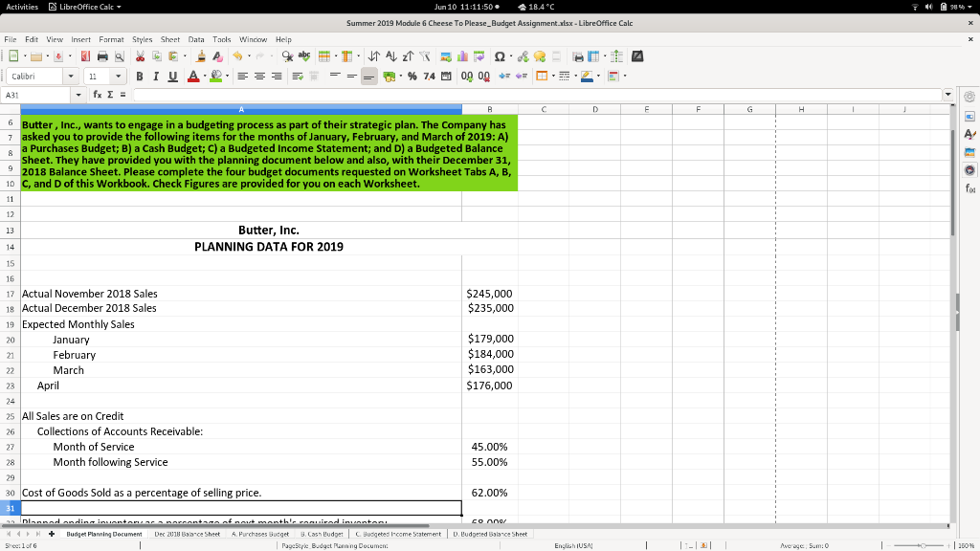The image size is (980, 551).
Task: Open the Borders dropdown arrow
Action: (553, 76)
